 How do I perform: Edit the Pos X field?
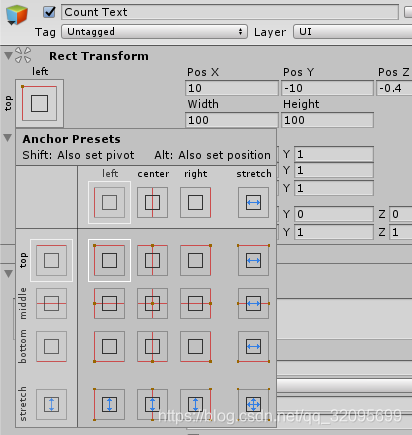(232, 88)
